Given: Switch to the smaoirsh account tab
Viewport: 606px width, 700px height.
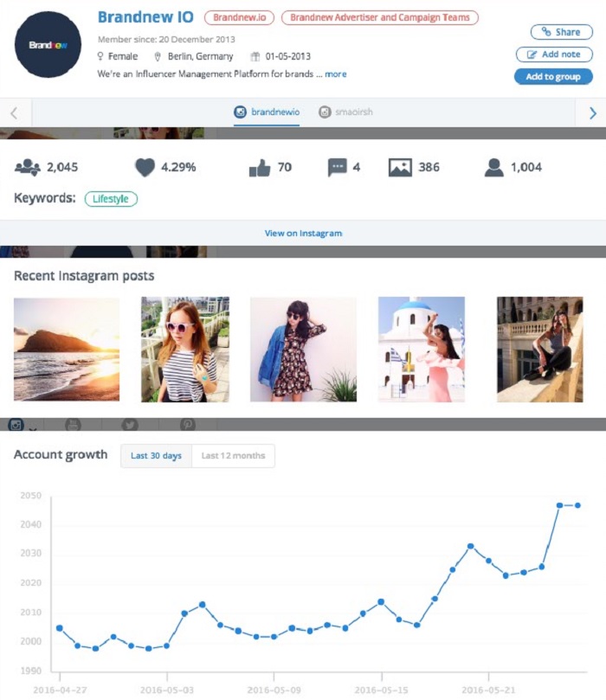Looking at the screenshot, I should point(345,112).
